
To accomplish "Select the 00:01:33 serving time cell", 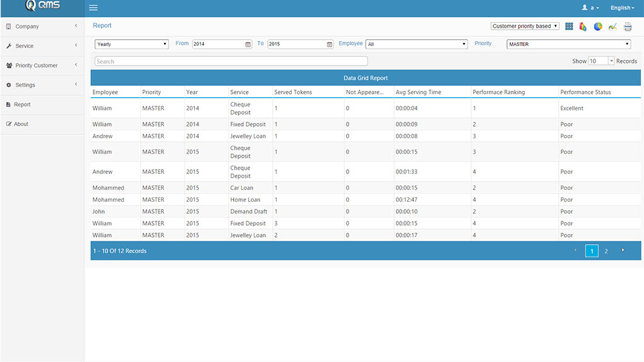I will (407, 172).
